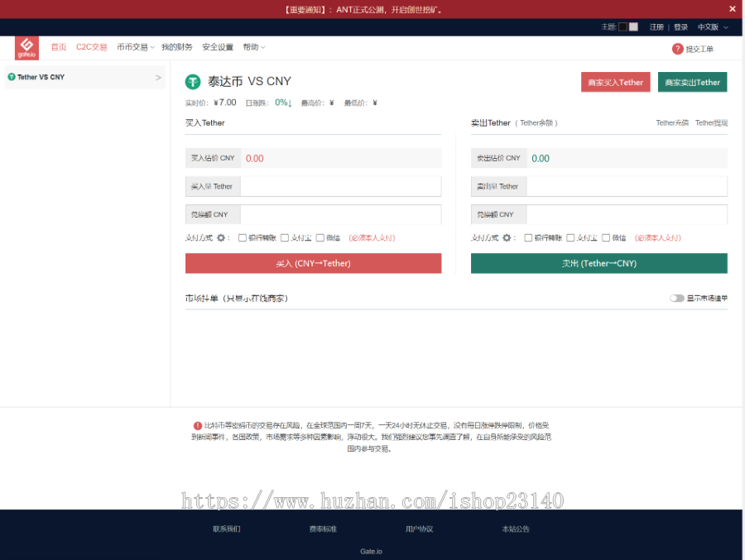Open sell-side payment settings gear
745x560 pixels.
507,237
